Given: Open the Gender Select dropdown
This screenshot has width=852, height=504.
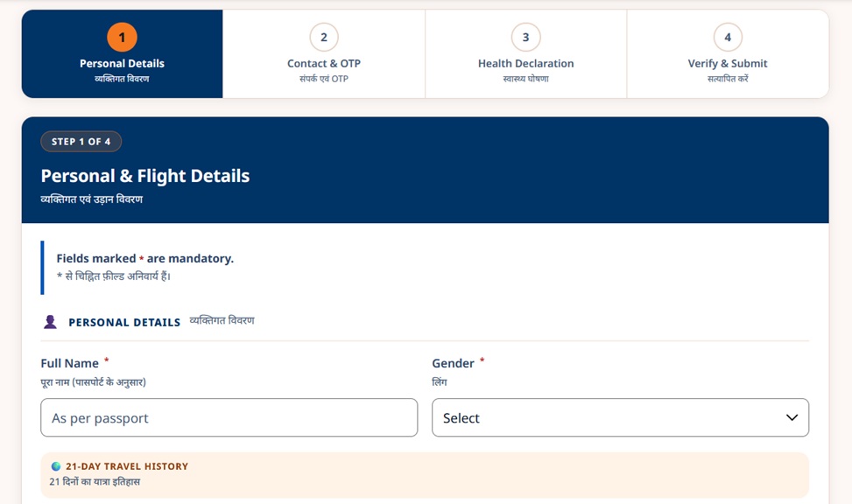Looking at the screenshot, I should tap(620, 417).
